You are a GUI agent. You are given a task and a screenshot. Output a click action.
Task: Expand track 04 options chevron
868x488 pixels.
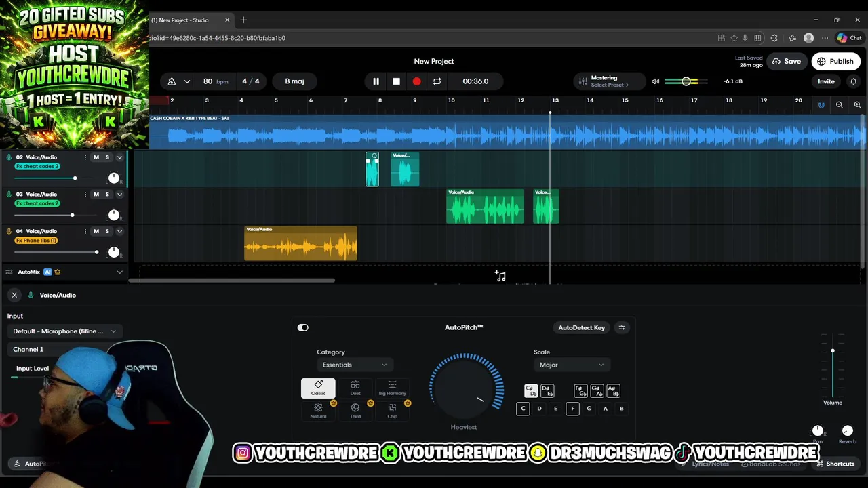(x=119, y=231)
